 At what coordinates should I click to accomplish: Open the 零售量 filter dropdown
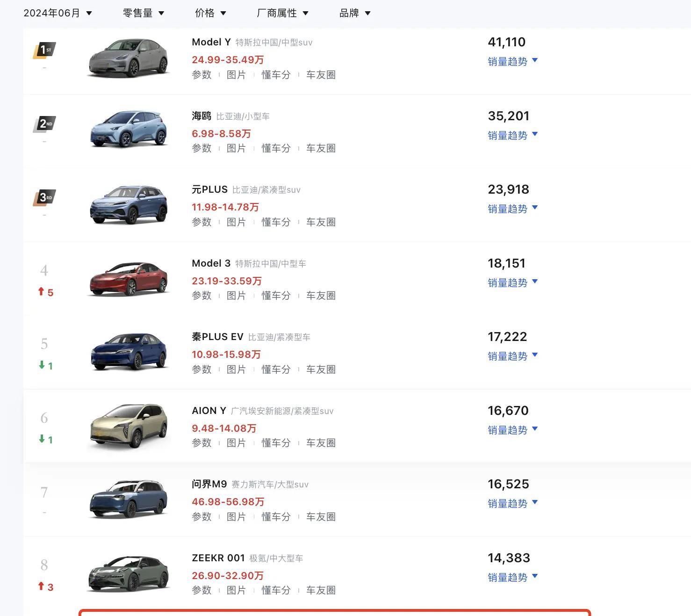pos(144,13)
